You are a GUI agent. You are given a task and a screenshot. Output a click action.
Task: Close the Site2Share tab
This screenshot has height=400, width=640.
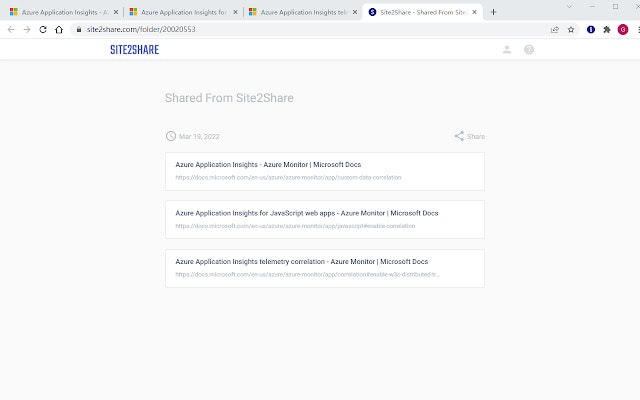474,12
